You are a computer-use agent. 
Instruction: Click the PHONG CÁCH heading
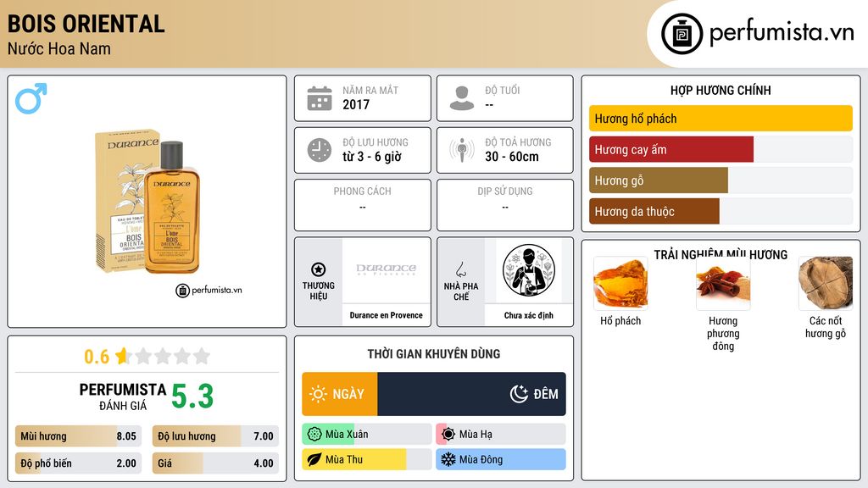coord(363,191)
